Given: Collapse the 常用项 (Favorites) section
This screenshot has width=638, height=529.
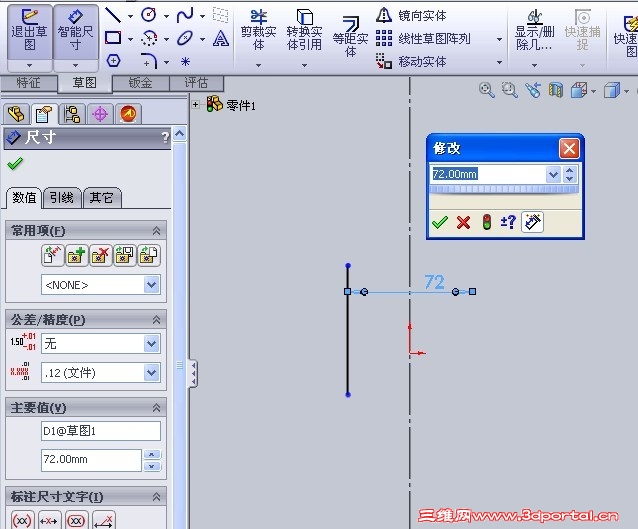Looking at the screenshot, I should coord(156,231).
